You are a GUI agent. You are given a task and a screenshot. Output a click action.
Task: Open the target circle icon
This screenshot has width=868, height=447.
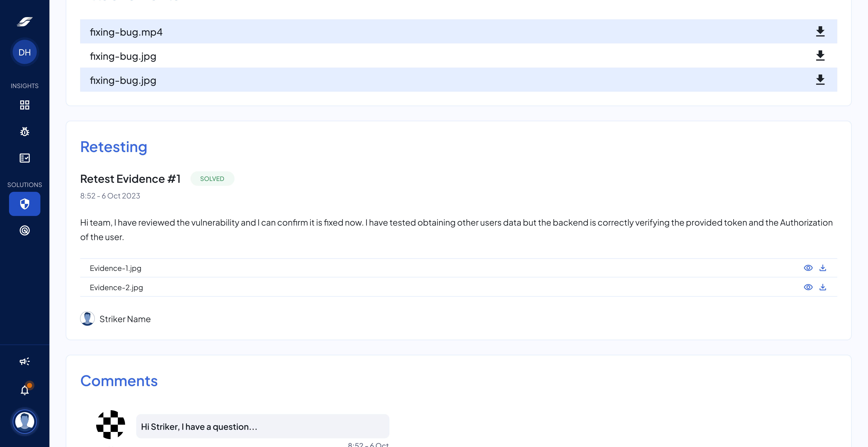pyautogui.click(x=25, y=231)
